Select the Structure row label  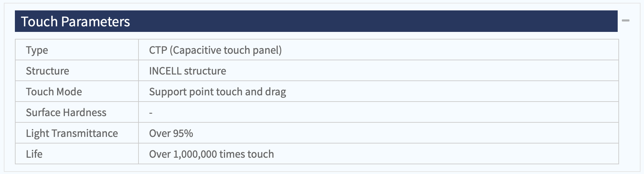(47, 71)
